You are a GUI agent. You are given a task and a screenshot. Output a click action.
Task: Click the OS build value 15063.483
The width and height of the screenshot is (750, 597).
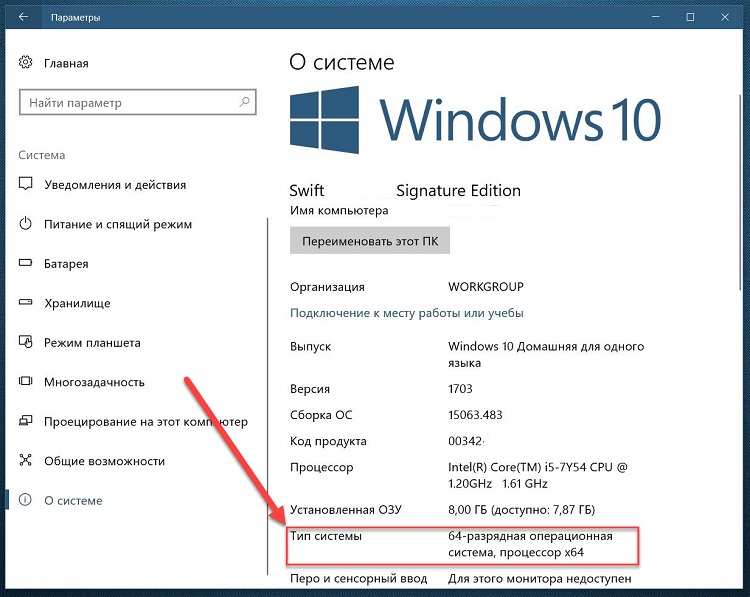[x=475, y=415]
